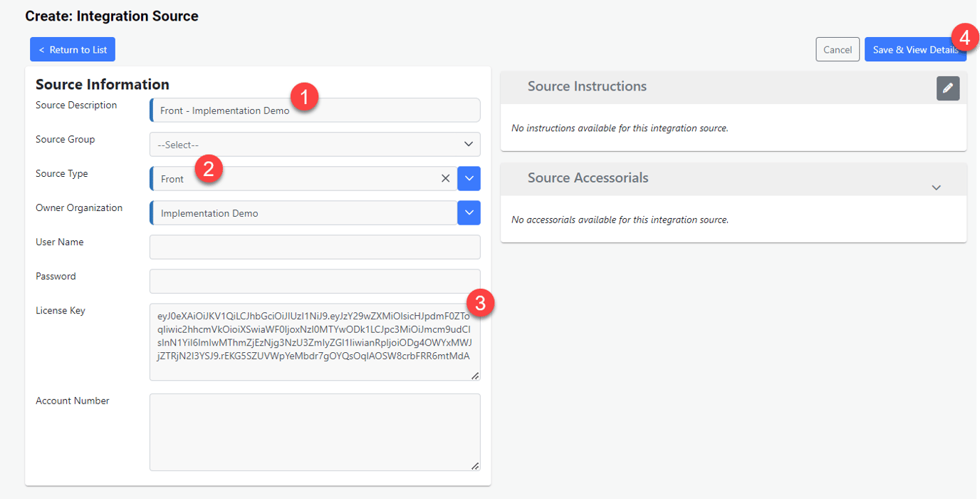Click the pencil edit icon in Source Instructions
The image size is (980, 499).
pos(948,88)
